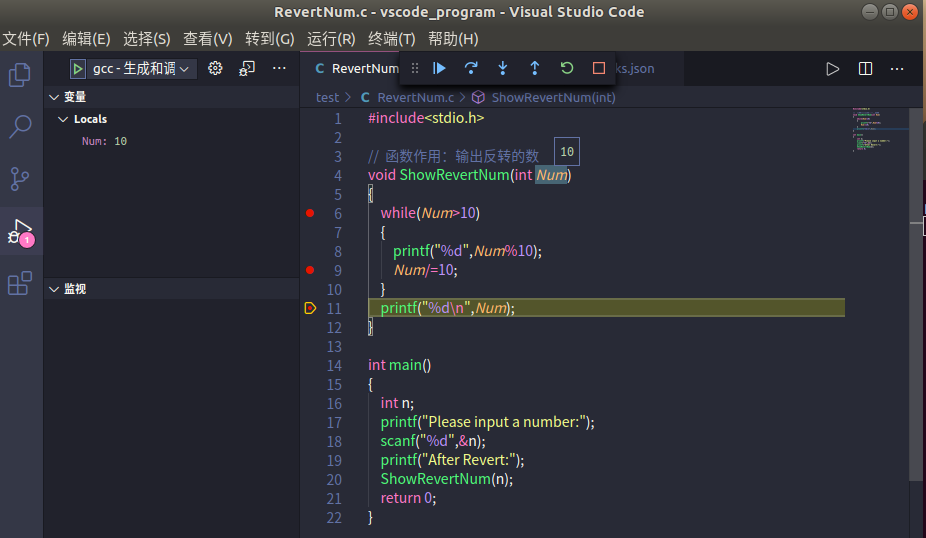The height and width of the screenshot is (538, 926).
Task: Open editor more actions menu
Action: [897, 69]
